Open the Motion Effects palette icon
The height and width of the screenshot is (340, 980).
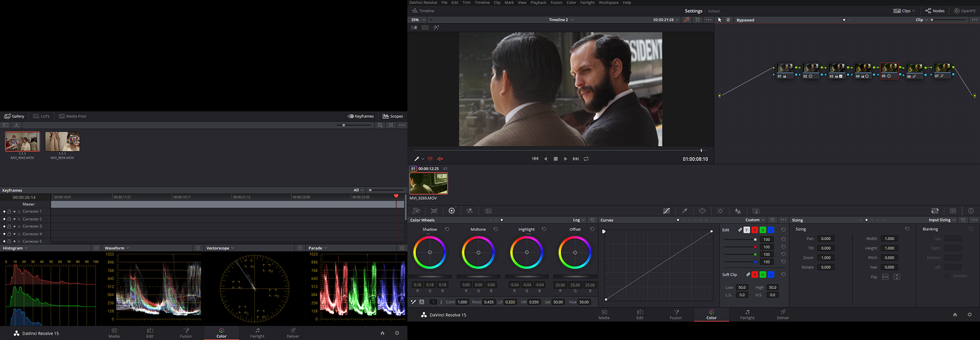pyautogui.click(x=488, y=211)
